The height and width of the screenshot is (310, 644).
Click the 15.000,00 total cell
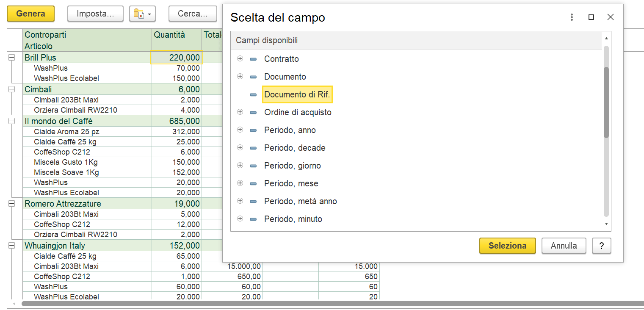coord(232,266)
